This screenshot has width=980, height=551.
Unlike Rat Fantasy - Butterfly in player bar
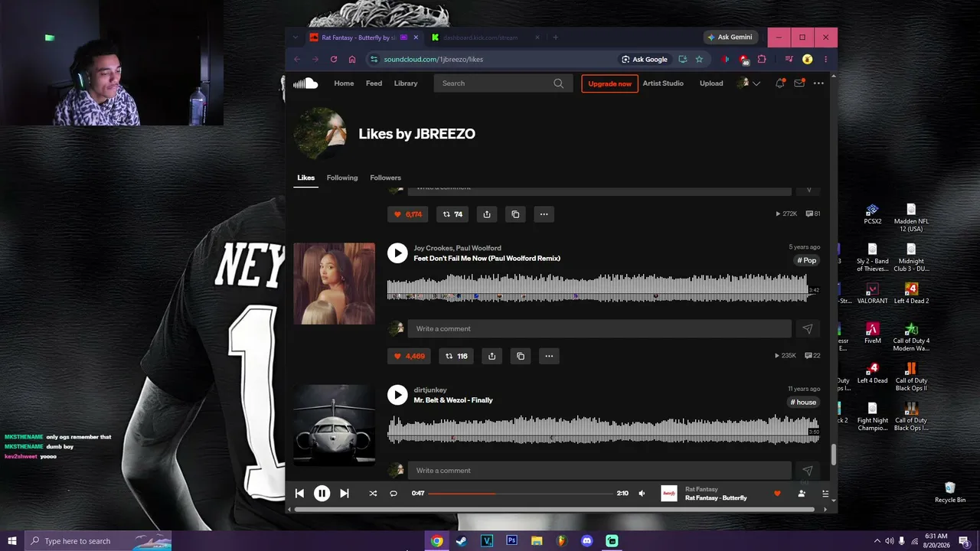pos(777,494)
